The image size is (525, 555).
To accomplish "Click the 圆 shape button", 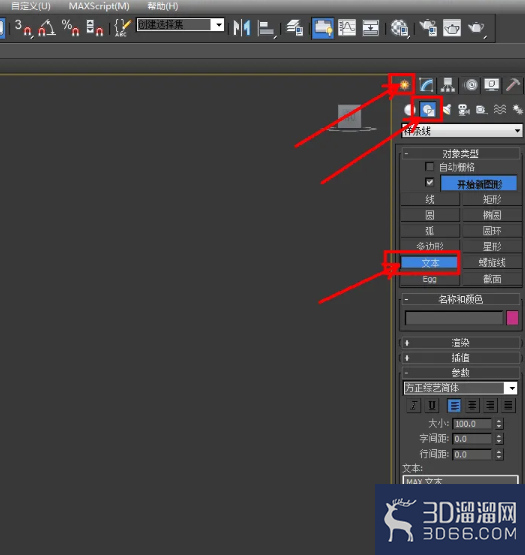I will tap(430, 215).
